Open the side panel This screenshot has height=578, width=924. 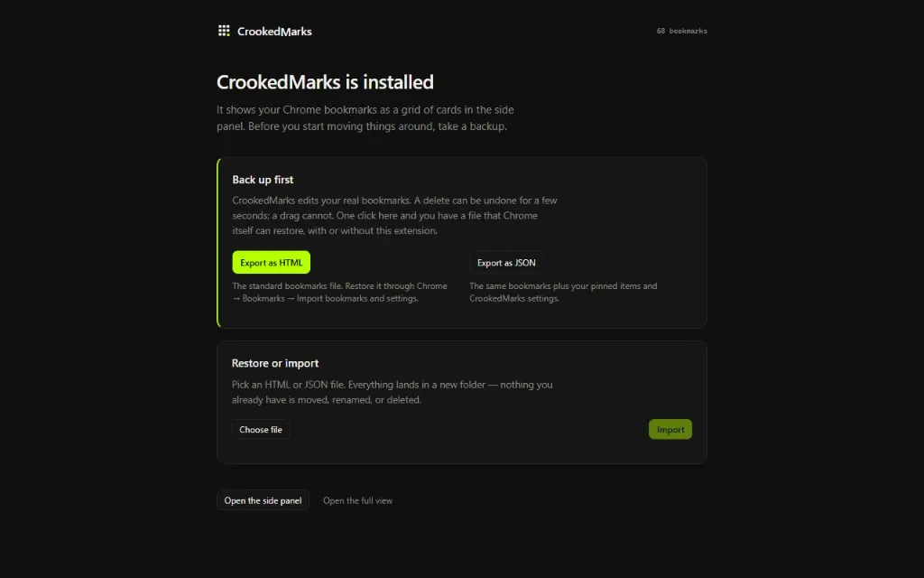point(263,500)
